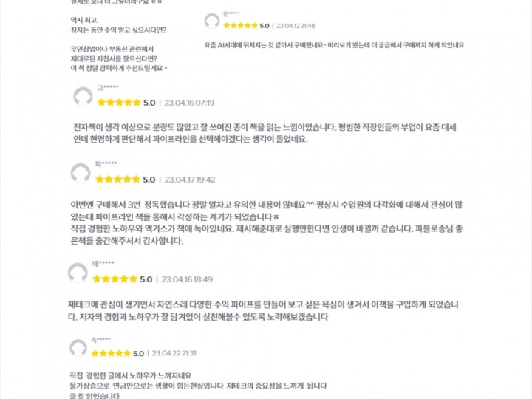Viewport: 532px width, 399px height.
Task: Click avatar of reviewer 준*****
Action: tap(212, 21)
